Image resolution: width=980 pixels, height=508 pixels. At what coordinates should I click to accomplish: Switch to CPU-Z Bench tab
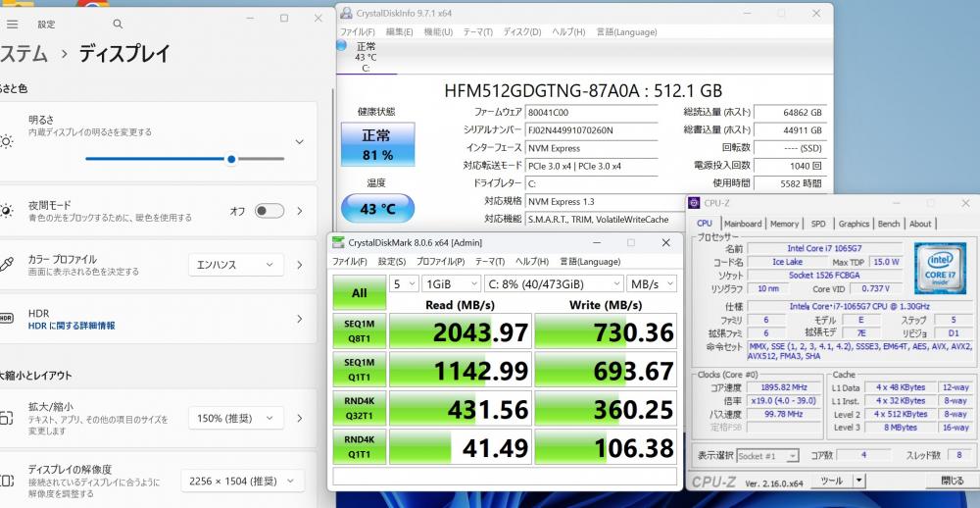(889, 224)
